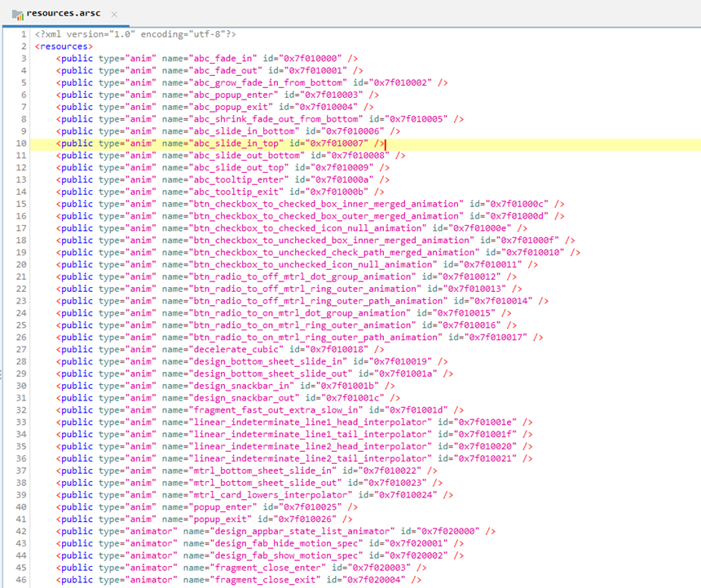Click design_bottom_sheet_slide_out name
701x588 pixels.
(x=271, y=373)
